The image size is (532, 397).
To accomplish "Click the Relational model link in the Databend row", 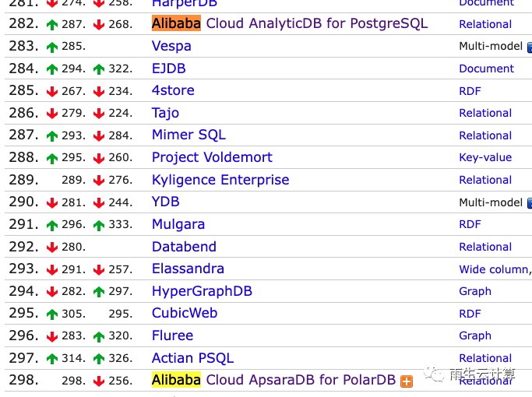I will 485,247.
